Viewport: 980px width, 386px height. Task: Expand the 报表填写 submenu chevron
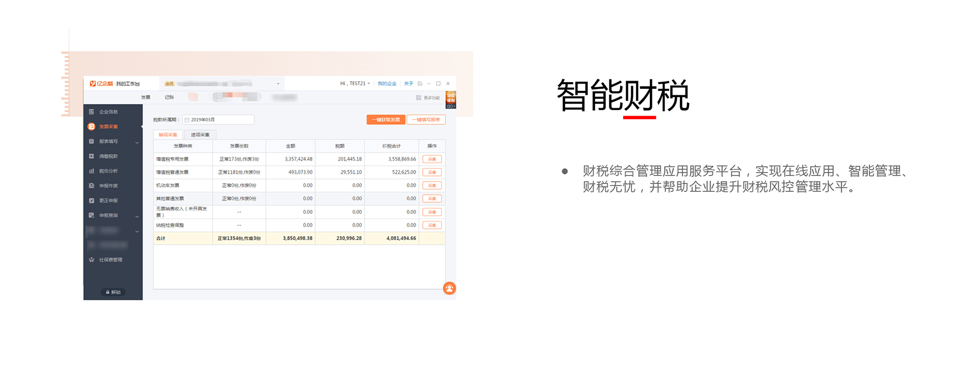click(137, 142)
